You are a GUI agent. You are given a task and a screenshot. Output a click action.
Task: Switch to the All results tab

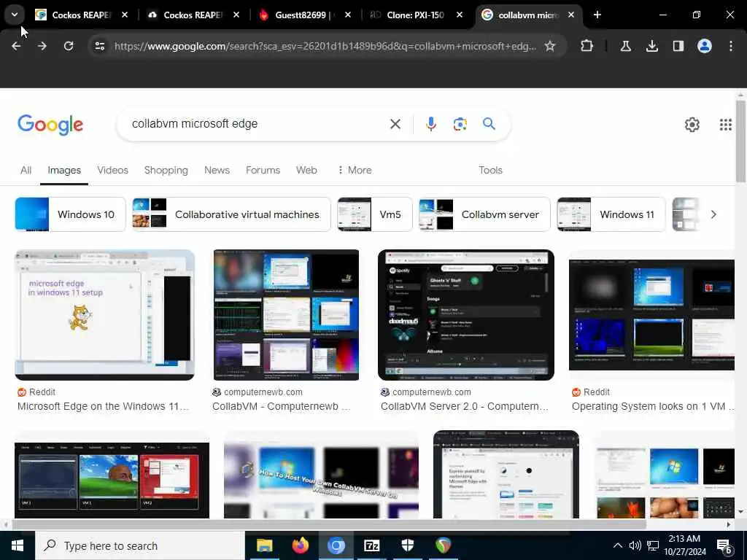pos(26,170)
